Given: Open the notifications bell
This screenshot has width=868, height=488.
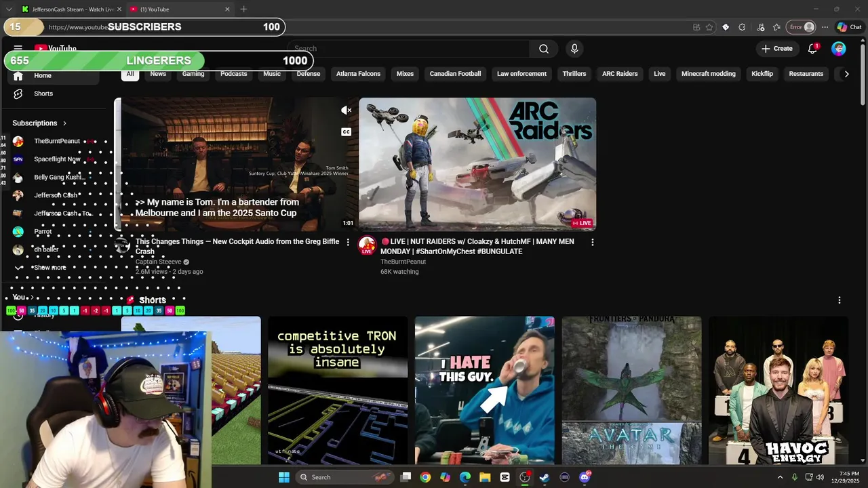Looking at the screenshot, I should [812, 49].
